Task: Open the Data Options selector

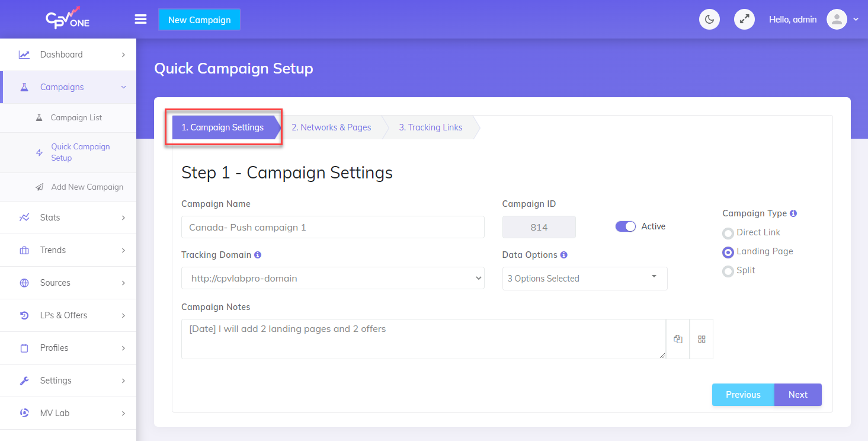Action: [x=584, y=278]
